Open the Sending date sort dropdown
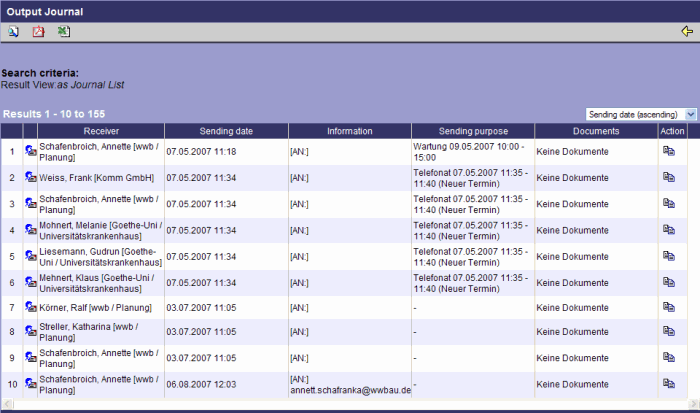700x413 pixels. point(641,115)
